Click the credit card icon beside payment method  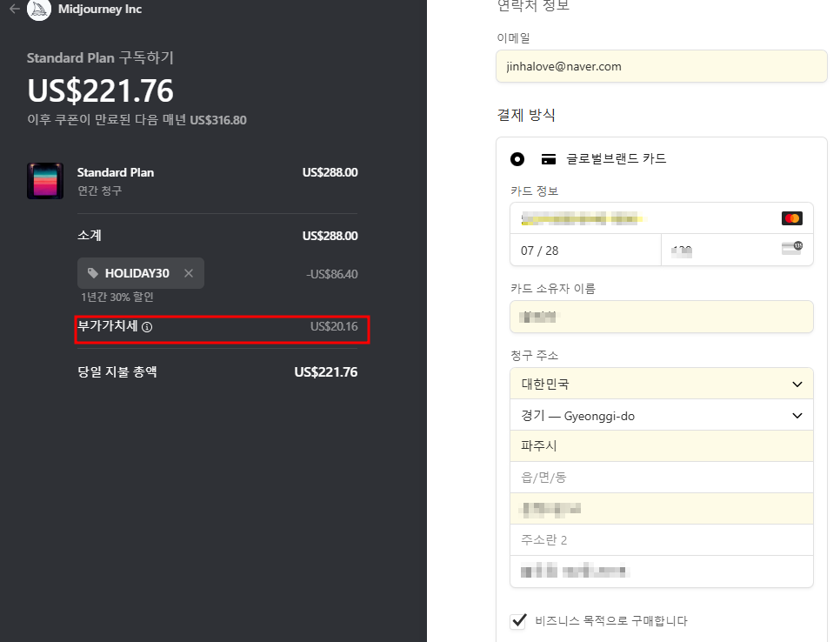pos(549,159)
